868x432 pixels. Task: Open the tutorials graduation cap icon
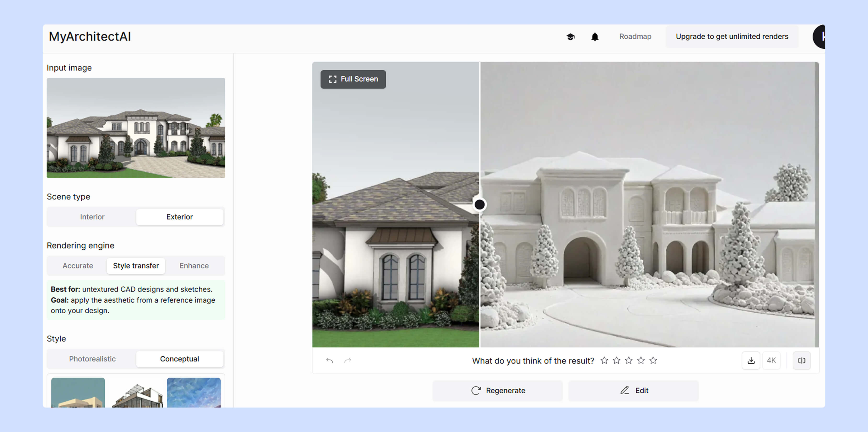tap(570, 36)
